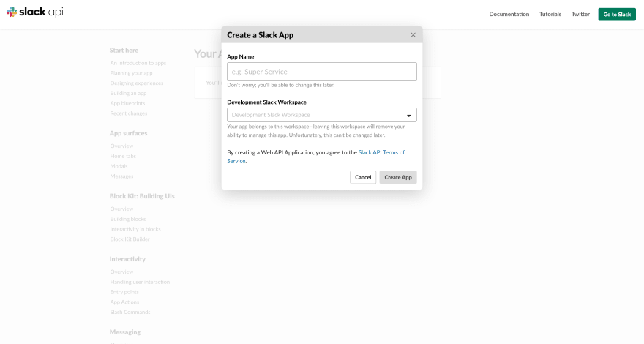Open Overview under App surfaces
The image size is (644, 344).
[121, 146]
